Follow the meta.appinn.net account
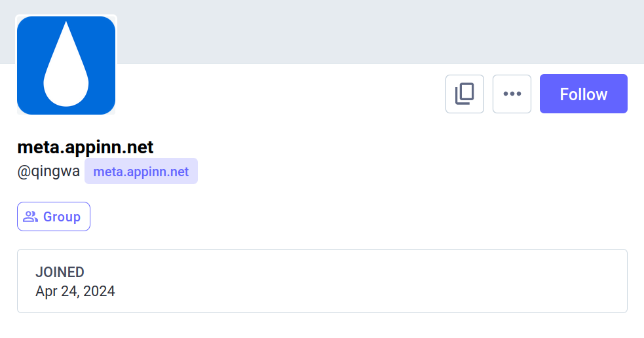 [583, 94]
